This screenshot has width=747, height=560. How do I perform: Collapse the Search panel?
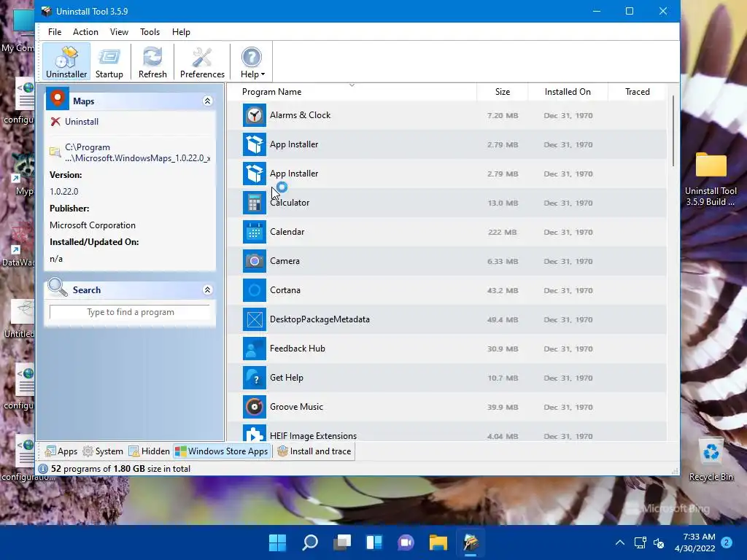207,290
